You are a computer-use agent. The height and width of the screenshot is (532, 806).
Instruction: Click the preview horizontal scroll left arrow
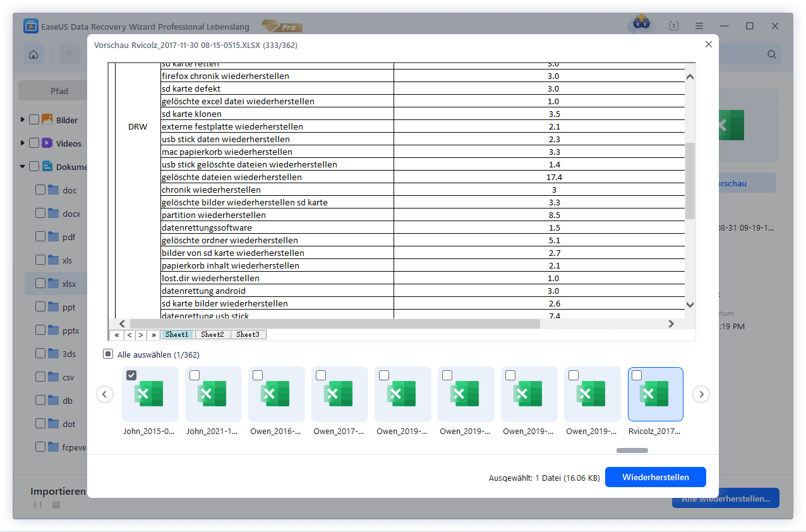click(123, 323)
